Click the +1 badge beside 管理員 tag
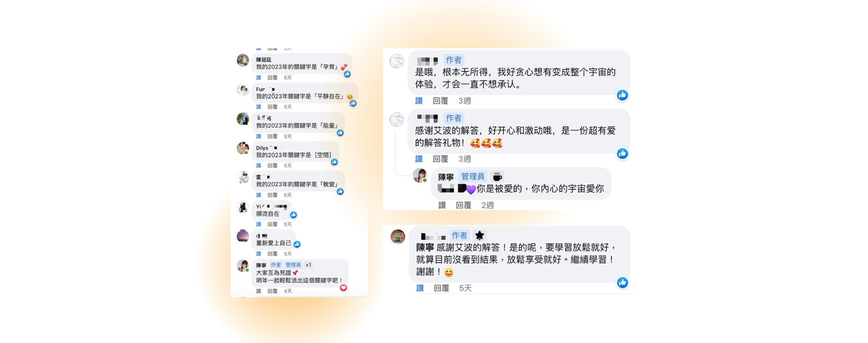The height and width of the screenshot is (343, 868). click(308, 265)
